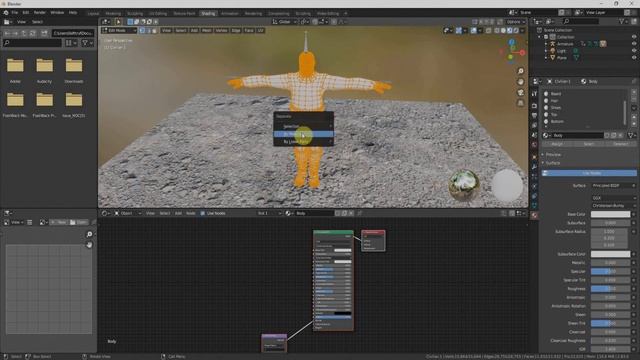Open the file browser filter dropdown
The image size is (640, 360).
[x=87, y=43]
